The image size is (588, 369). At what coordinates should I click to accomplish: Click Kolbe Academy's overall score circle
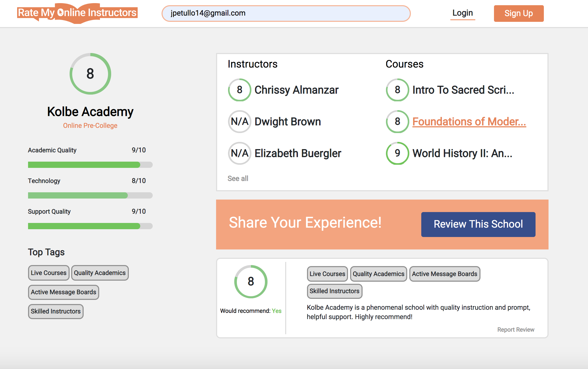90,74
